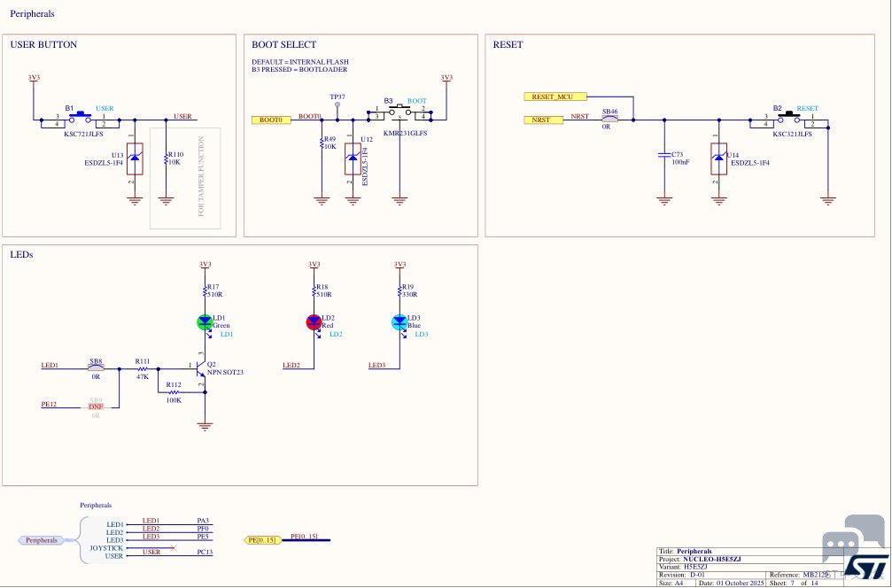Screen dimensions: 892x588
Task: Click the ST logo in the title block
Action: 865,567
